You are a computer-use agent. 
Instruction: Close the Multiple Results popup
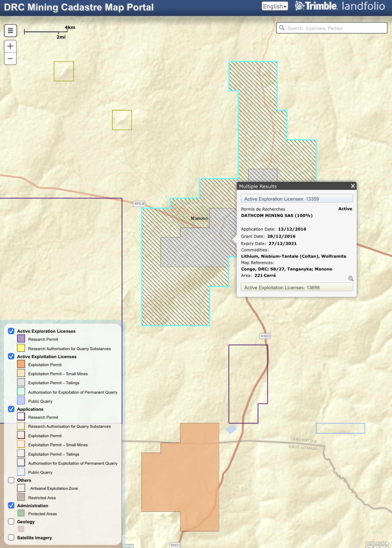pos(353,186)
